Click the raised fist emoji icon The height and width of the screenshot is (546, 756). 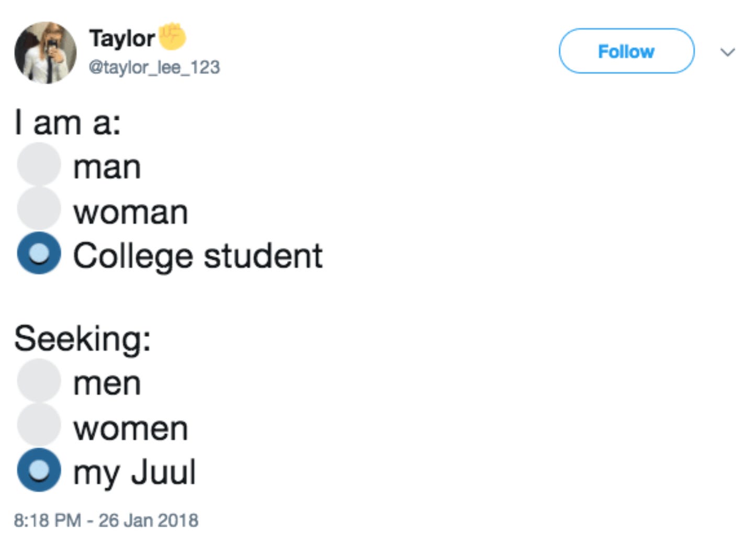tap(172, 36)
